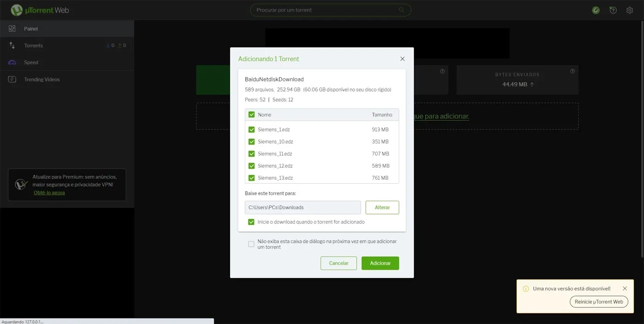The width and height of the screenshot is (644, 324).
Task: Uncheck Siemens_13.edz file
Action: point(252,178)
